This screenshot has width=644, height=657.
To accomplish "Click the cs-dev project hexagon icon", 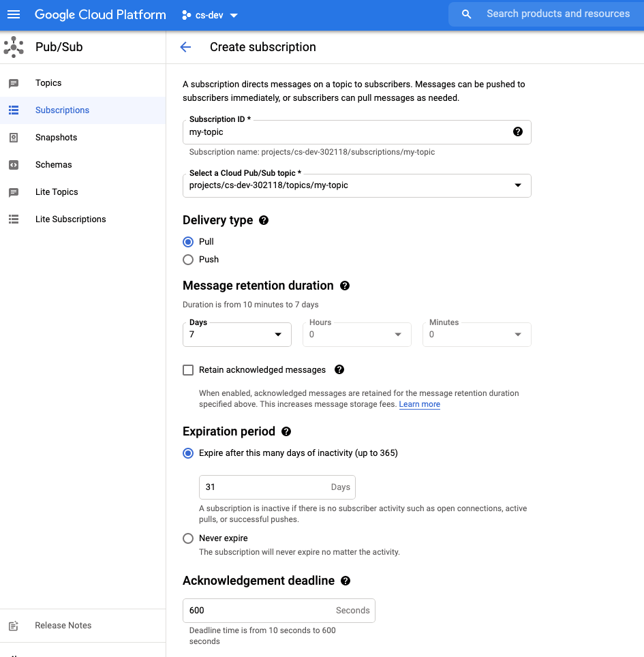I will 186,15.
